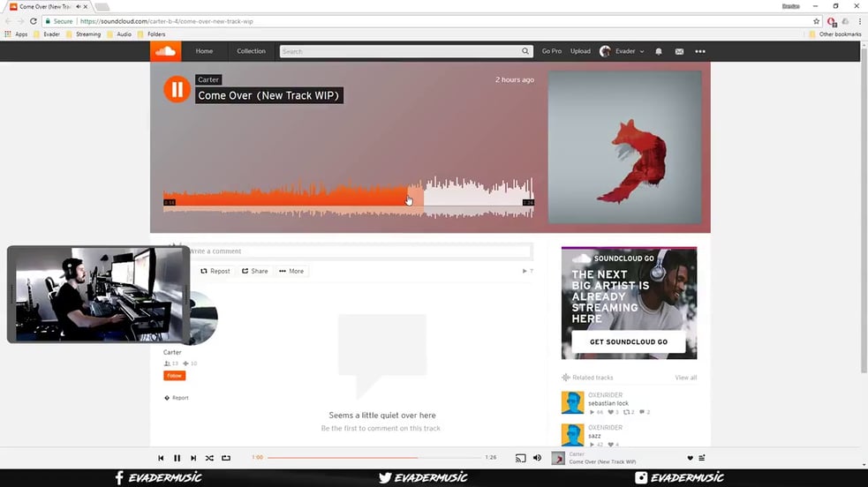The image size is (868, 487).
Task: Open the Evader bookmarks folder
Action: (x=47, y=34)
